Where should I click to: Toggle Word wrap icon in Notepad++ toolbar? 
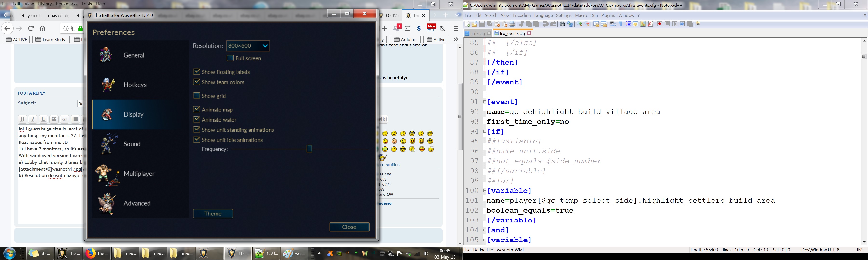click(x=613, y=24)
